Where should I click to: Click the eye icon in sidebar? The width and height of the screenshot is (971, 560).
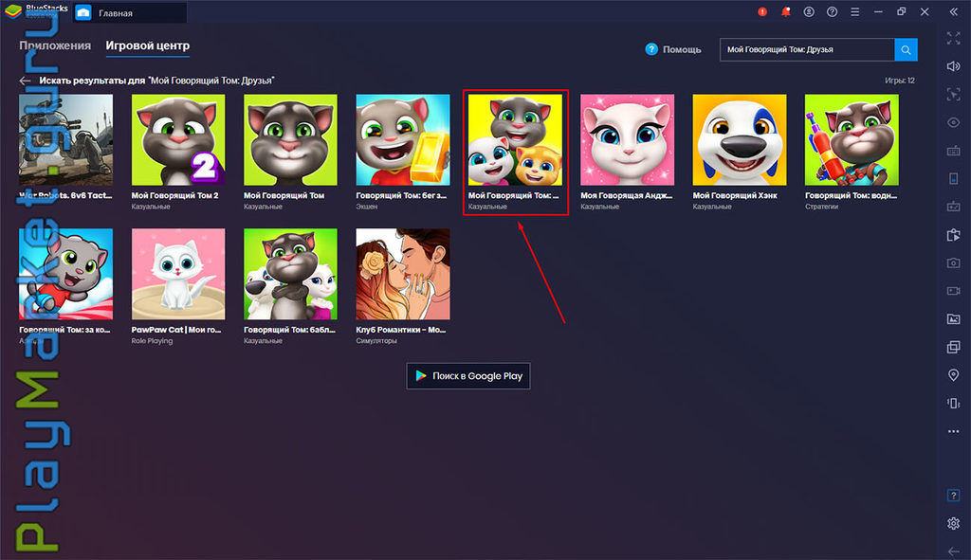(x=954, y=122)
